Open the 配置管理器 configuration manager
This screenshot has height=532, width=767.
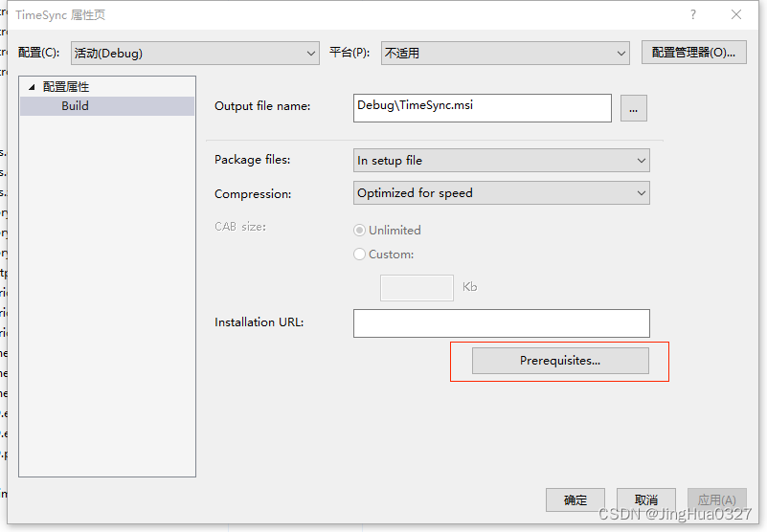point(693,54)
